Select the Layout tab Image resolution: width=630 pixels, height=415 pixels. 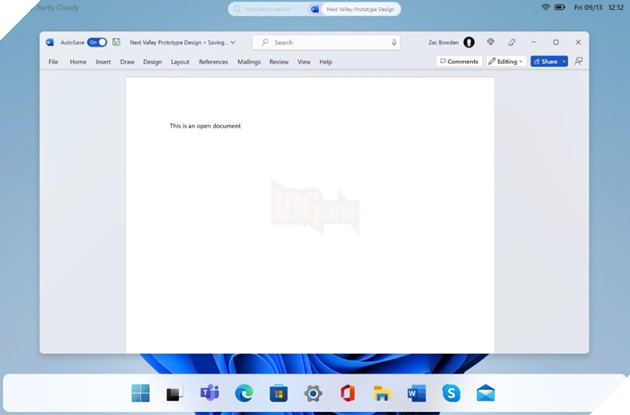coord(180,62)
